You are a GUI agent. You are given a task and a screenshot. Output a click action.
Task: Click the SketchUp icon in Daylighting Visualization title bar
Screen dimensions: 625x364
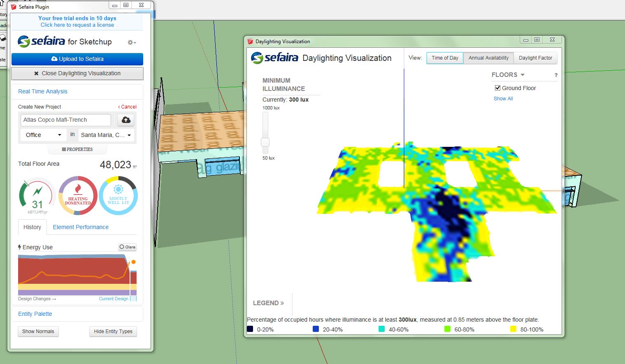[x=250, y=41]
